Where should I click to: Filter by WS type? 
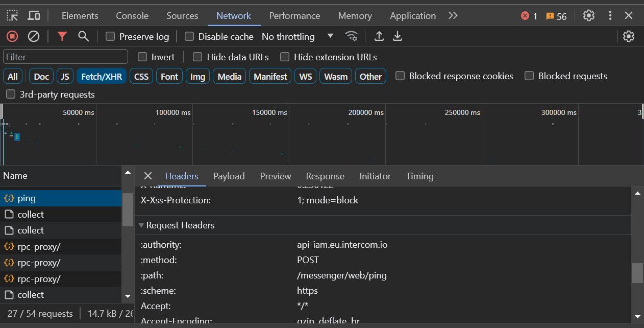click(306, 77)
